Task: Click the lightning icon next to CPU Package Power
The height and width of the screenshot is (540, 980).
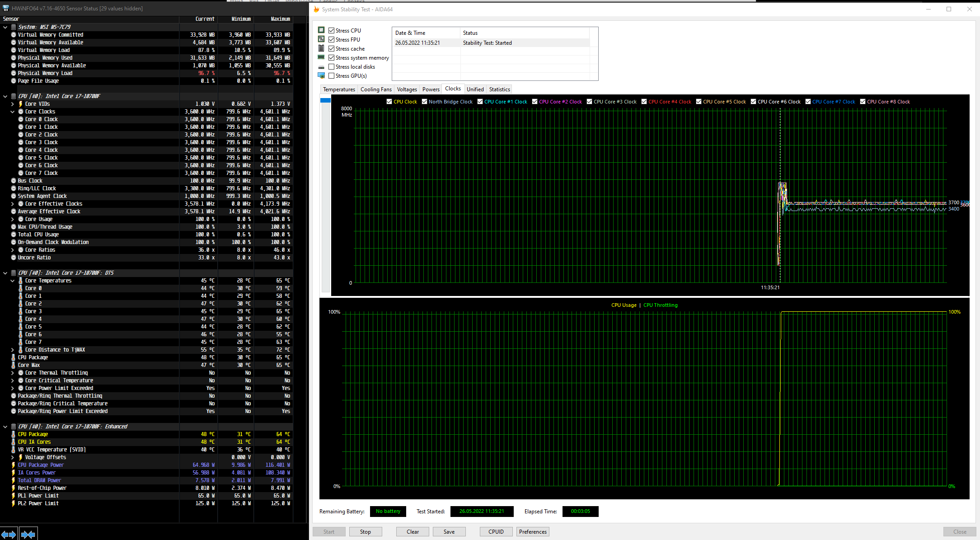Action: point(14,465)
